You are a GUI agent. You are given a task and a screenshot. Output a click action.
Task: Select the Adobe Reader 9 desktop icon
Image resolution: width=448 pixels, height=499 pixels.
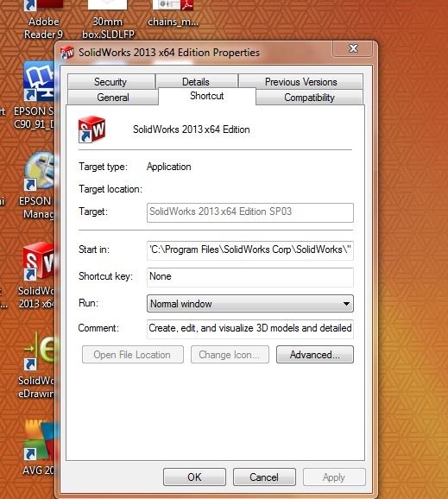pos(43,19)
